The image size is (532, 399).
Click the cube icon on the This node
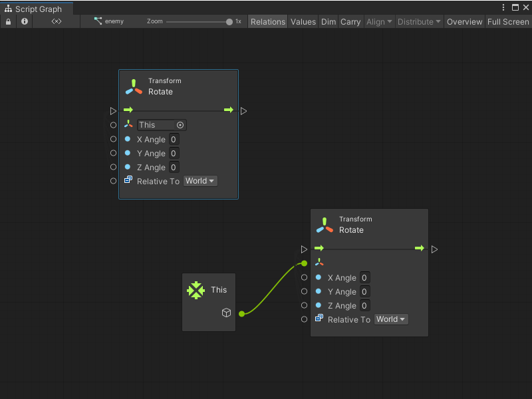(226, 313)
